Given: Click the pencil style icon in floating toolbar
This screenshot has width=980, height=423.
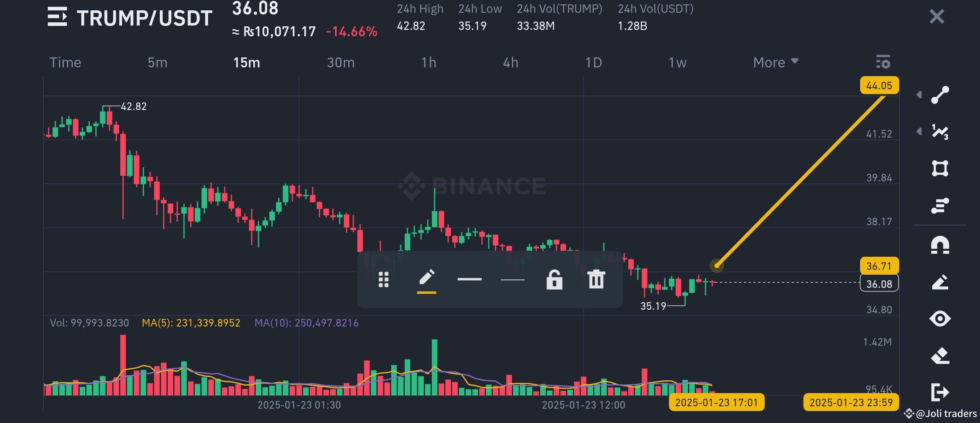Looking at the screenshot, I should coord(427,279).
